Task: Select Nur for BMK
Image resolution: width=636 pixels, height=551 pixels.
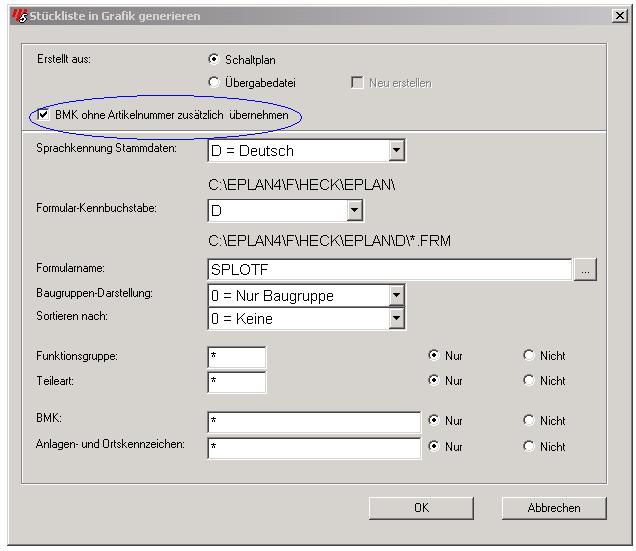Action: pyautogui.click(x=434, y=420)
